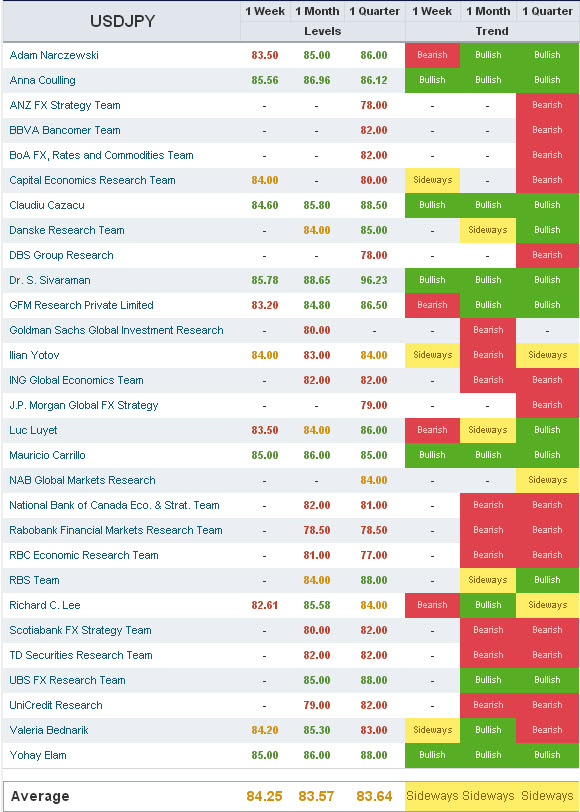Click the Average row label
The height and width of the screenshot is (812, 580).
[x=40, y=796]
